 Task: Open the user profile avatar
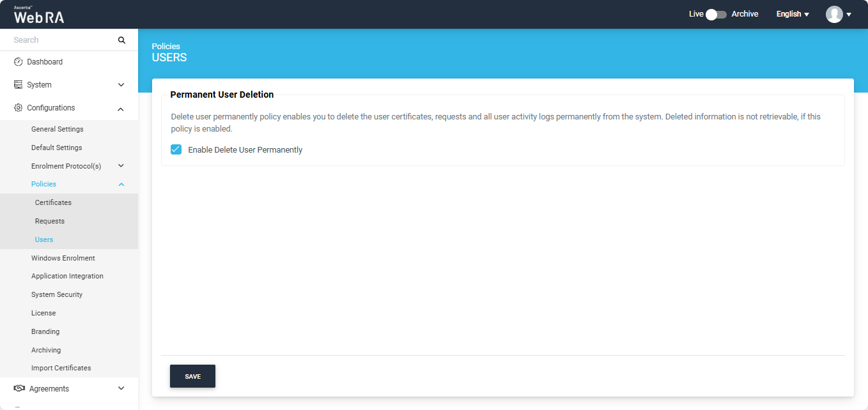click(x=834, y=14)
